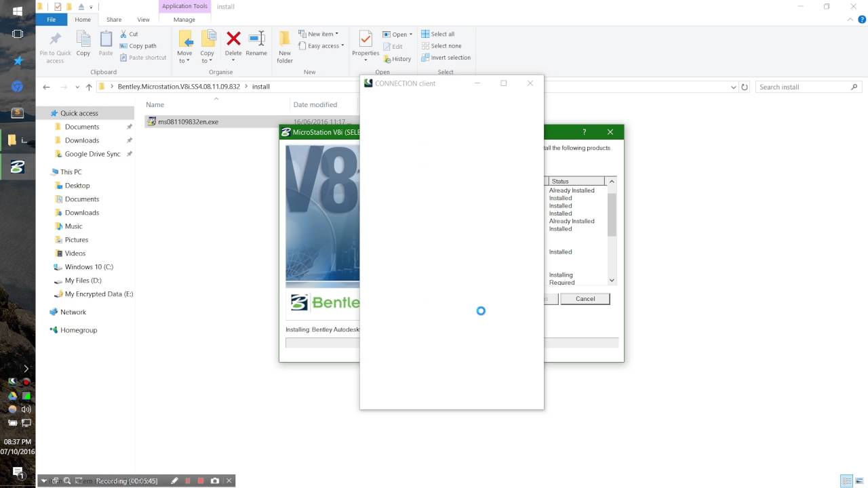
Task: Click the New folder icon
Action: (x=285, y=39)
